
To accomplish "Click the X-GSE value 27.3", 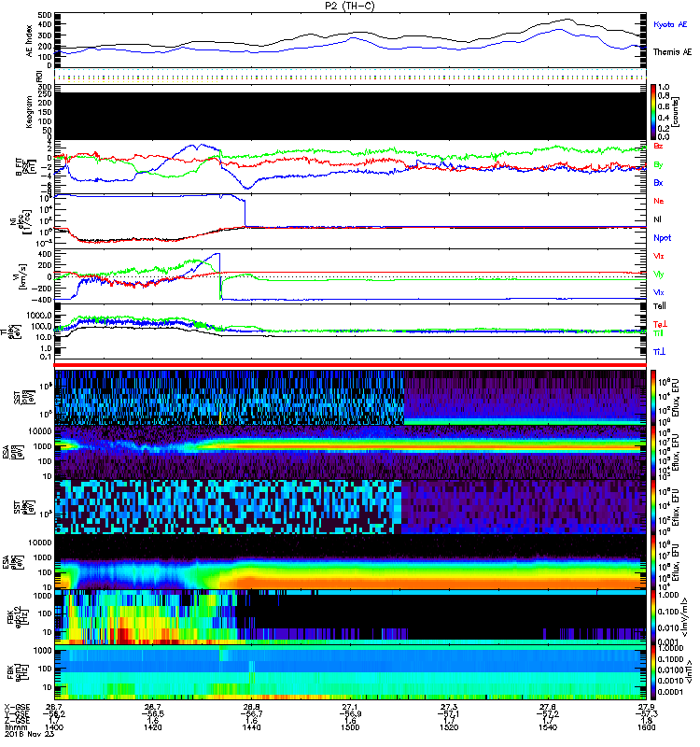I will 449,707.
